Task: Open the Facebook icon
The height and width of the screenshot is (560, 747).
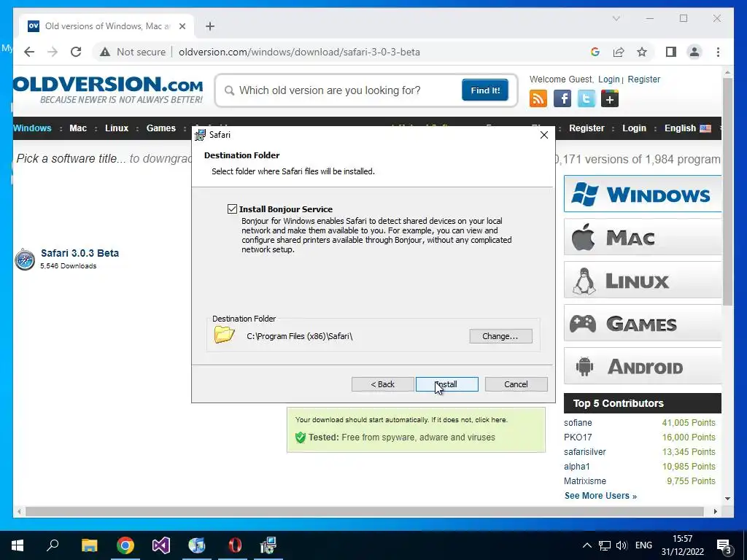Action: [562, 99]
